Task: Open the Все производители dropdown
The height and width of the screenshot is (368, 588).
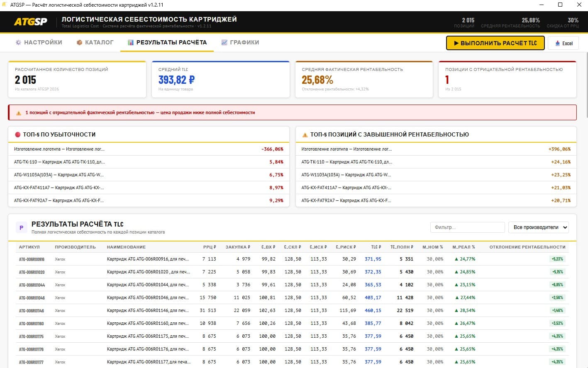Action: 538,227
